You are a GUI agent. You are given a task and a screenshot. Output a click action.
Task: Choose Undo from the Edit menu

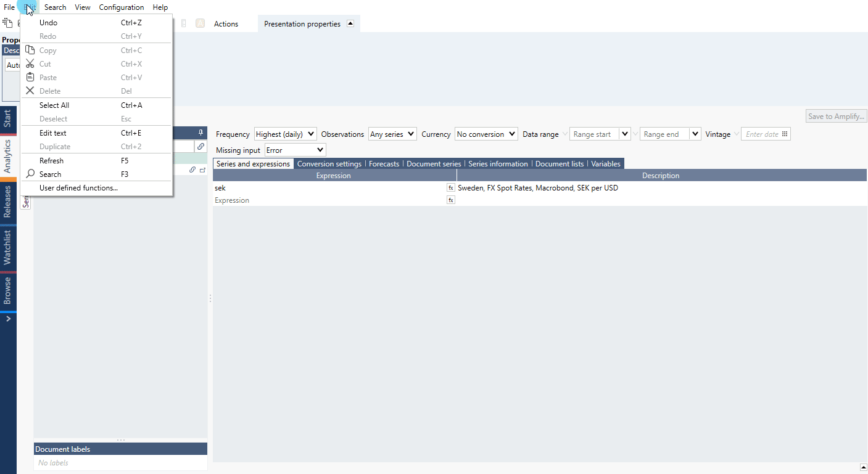pyautogui.click(x=96, y=23)
